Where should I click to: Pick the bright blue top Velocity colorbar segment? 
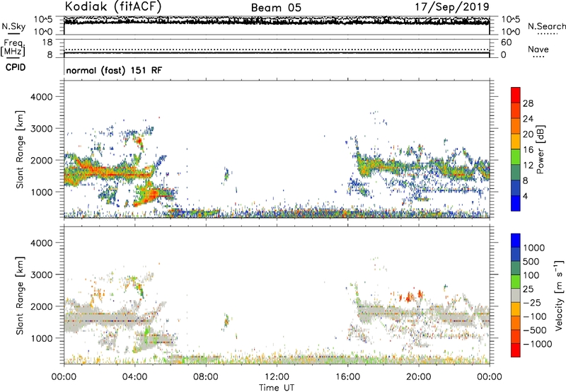point(516,241)
